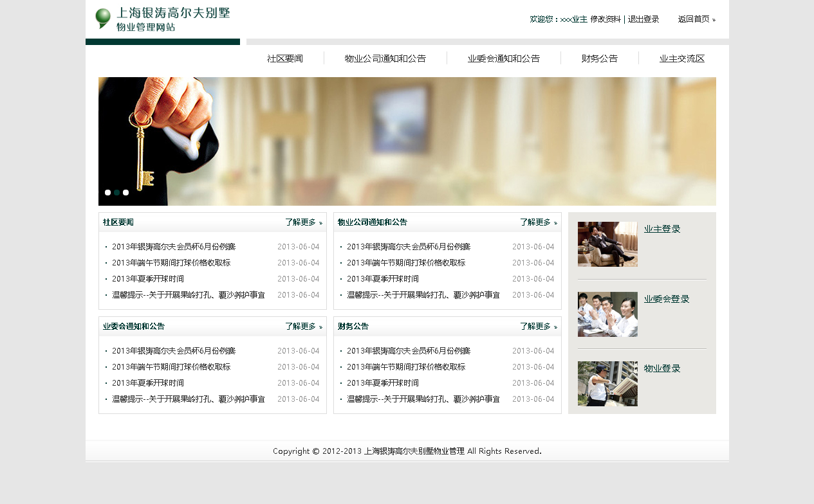Go to 业主交流区 in the navigation bar

(x=681, y=59)
